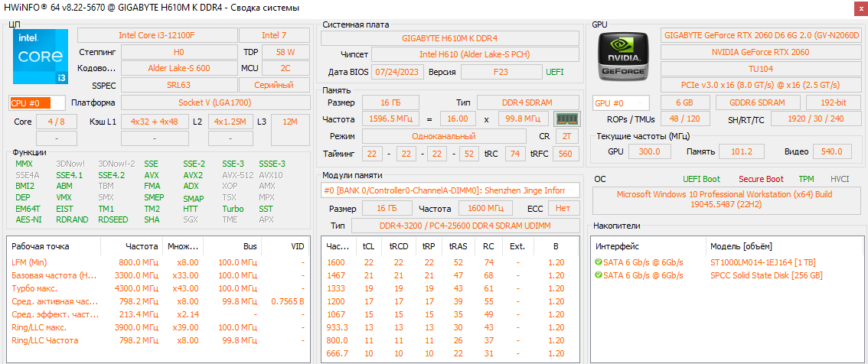Open the CPU #0 selector dropdown
Viewport: 868px width, 364px height.
click(37, 103)
